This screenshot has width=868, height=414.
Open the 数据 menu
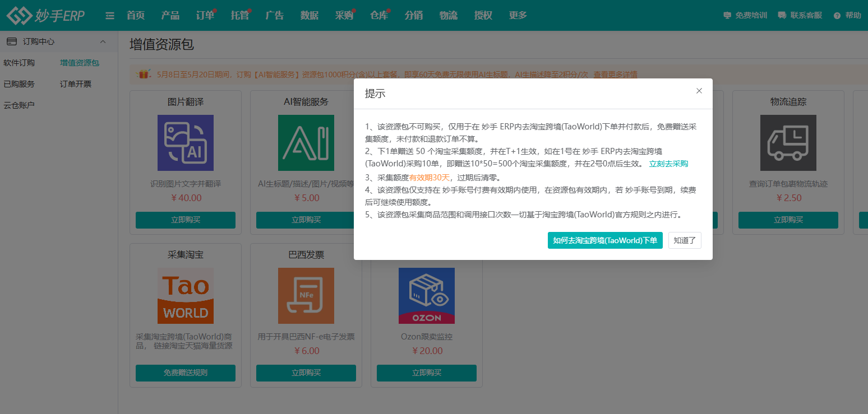310,16
